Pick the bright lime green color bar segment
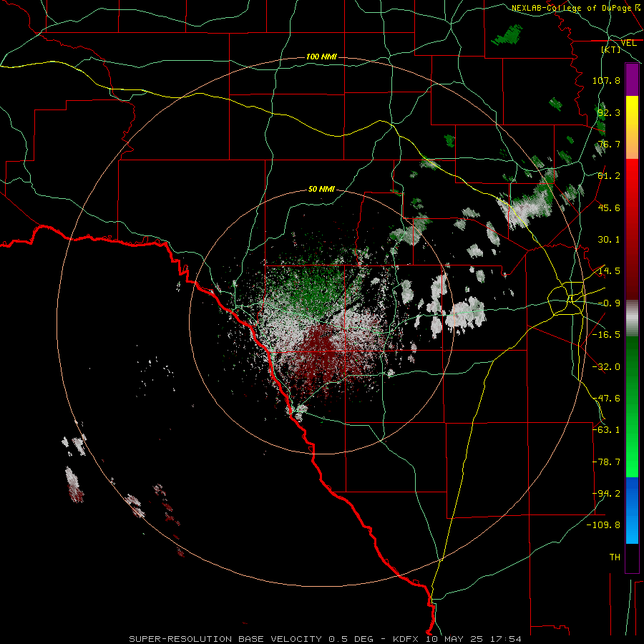Viewport: 644px width, 644px height. click(x=632, y=444)
